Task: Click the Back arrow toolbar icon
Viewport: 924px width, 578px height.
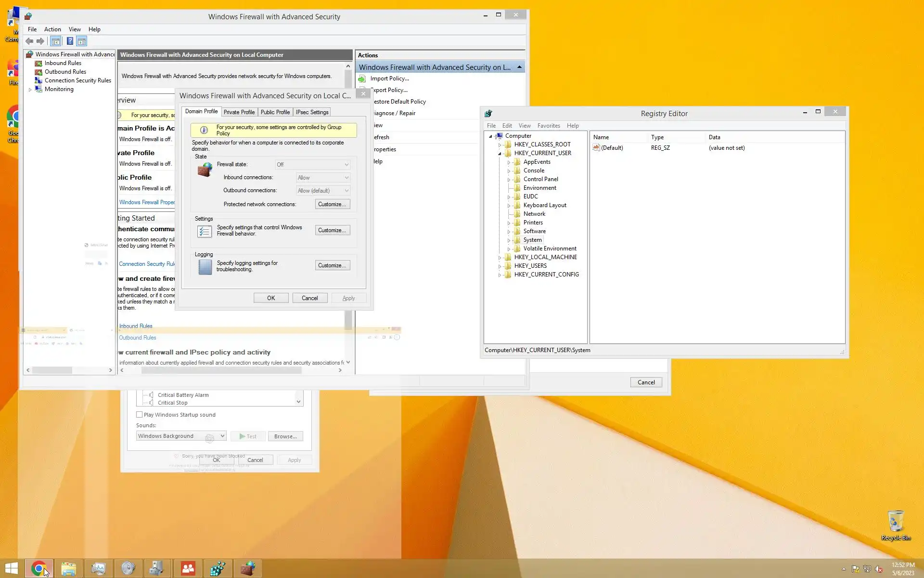Action: [x=29, y=41]
